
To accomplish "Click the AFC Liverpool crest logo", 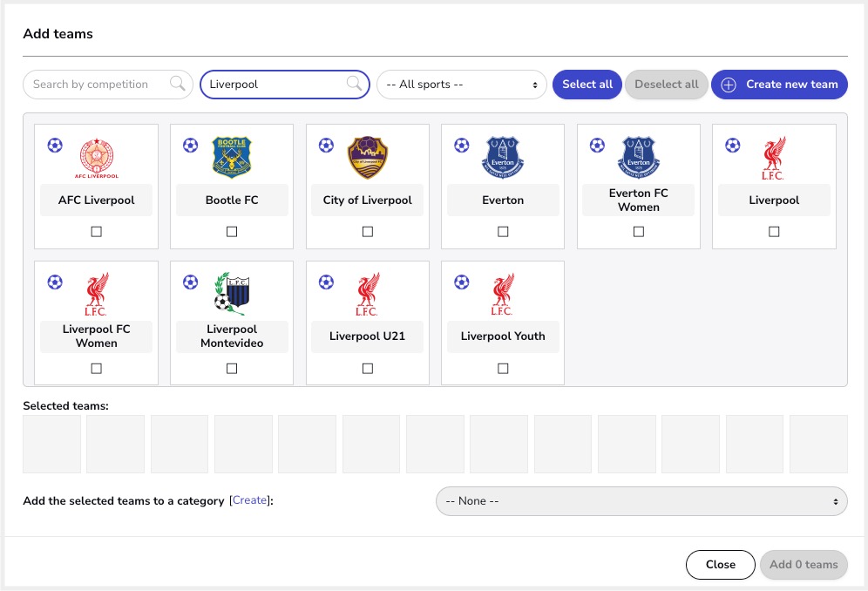I will (97, 158).
